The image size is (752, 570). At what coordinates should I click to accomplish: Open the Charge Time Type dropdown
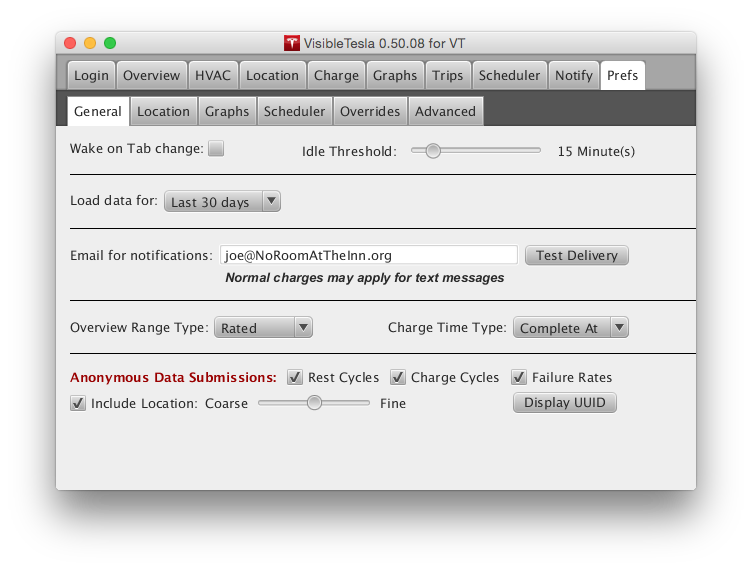click(x=571, y=328)
